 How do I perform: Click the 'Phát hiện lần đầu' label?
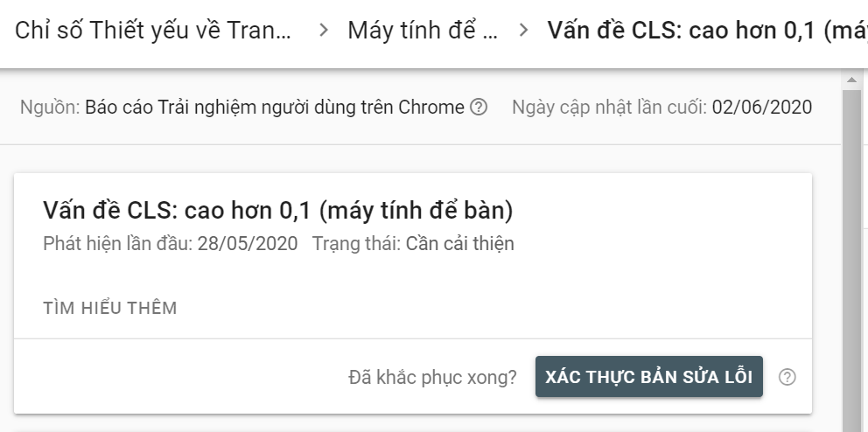(118, 243)
